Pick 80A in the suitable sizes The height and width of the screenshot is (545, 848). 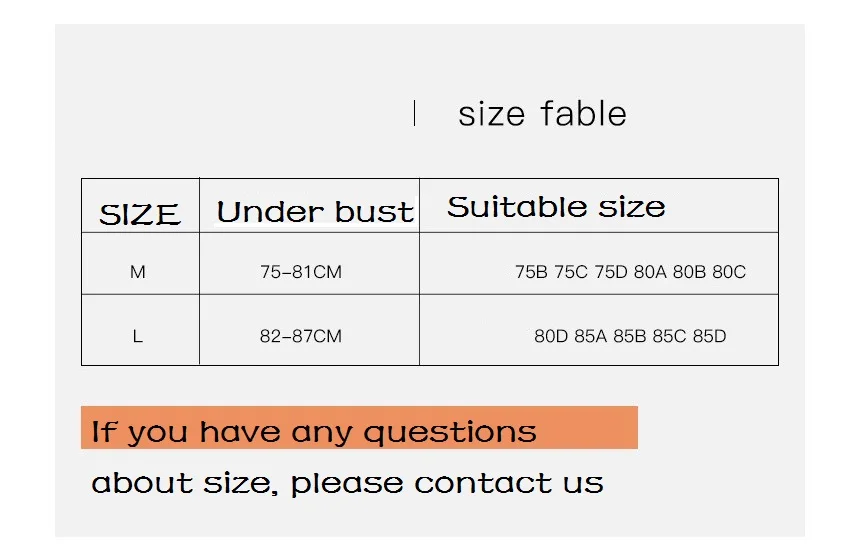650,272
